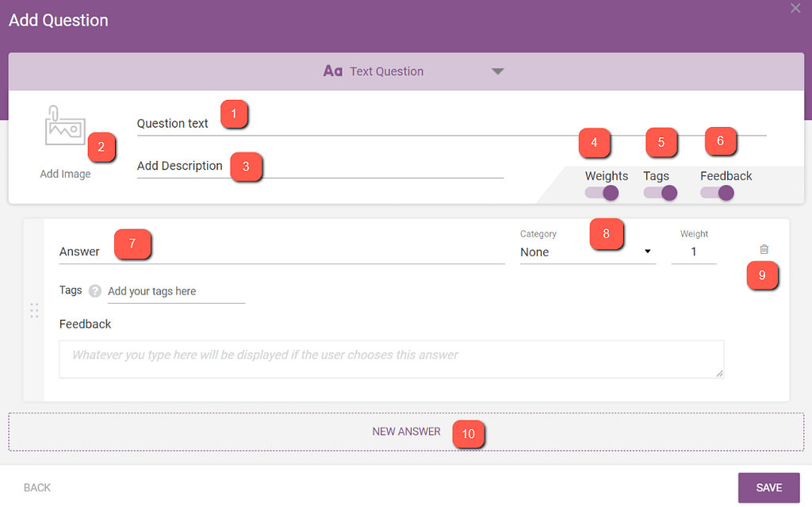This screenshot has height=507, width=812.
Task: Click the SAVE button
Action: pos(768,488)
